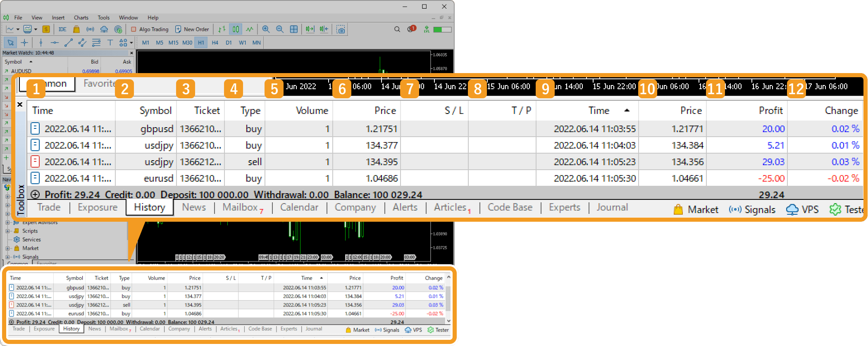Viewport: 868px width, 346px height.
Task: Select the Fibonacci retracement tool
Action: 96,43
